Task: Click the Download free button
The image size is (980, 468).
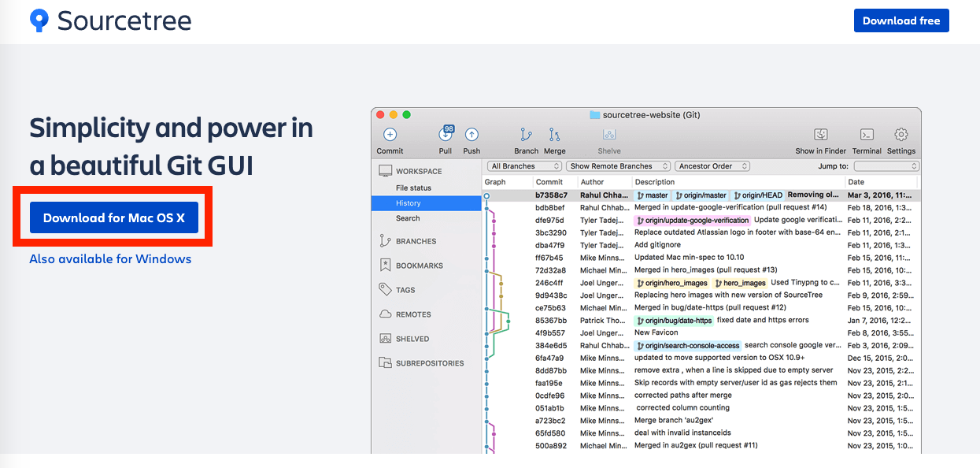Action: 901,20
